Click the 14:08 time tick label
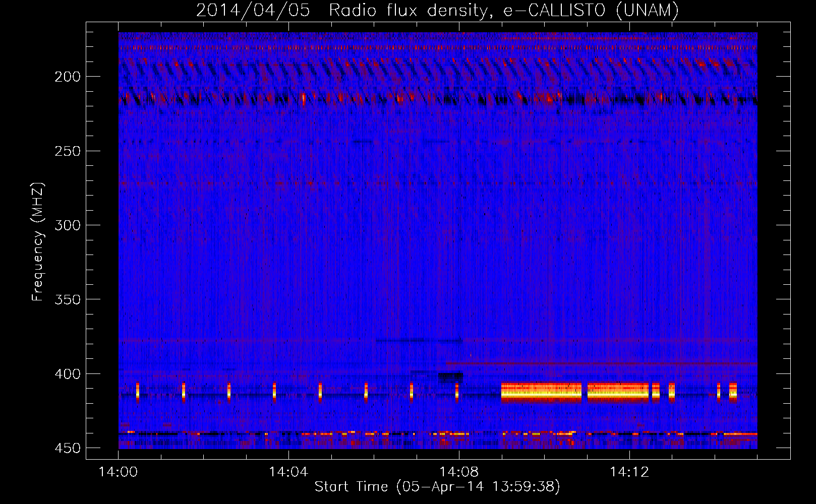Screen dimensions: 816x504 (459, 472)
